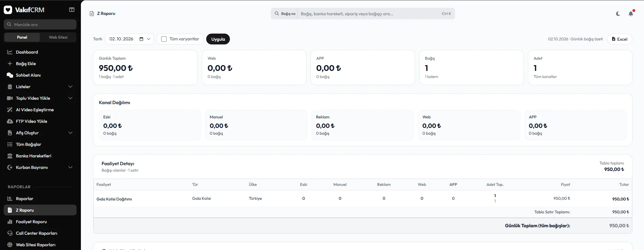Open the Bağış no search filter
644x250 pixels.
coord(284,14)
